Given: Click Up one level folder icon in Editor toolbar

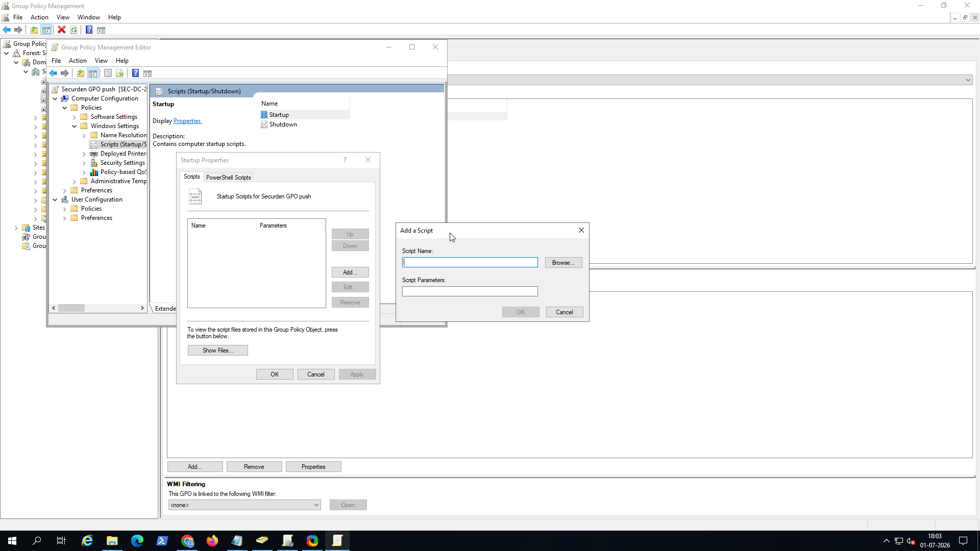Looking at the screenshot, I should click(81, 73).
